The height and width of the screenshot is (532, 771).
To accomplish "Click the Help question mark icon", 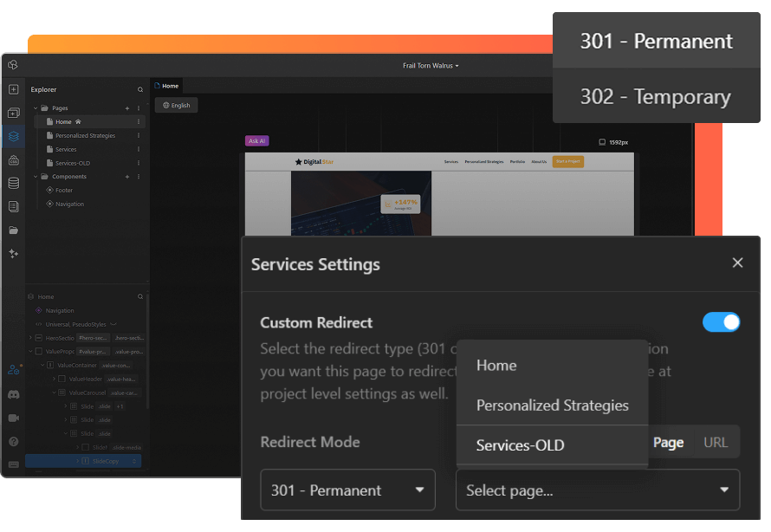I will [13, 439].
